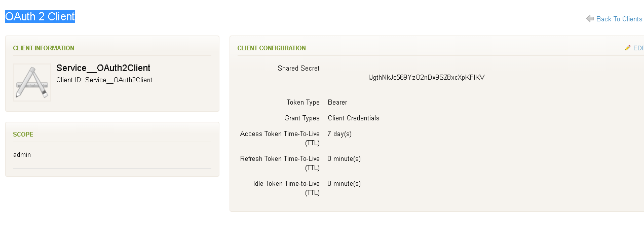The width and height of the screenshot is (644, 230).
Task: Select the admin scope entry
Action: click(22, 154)
